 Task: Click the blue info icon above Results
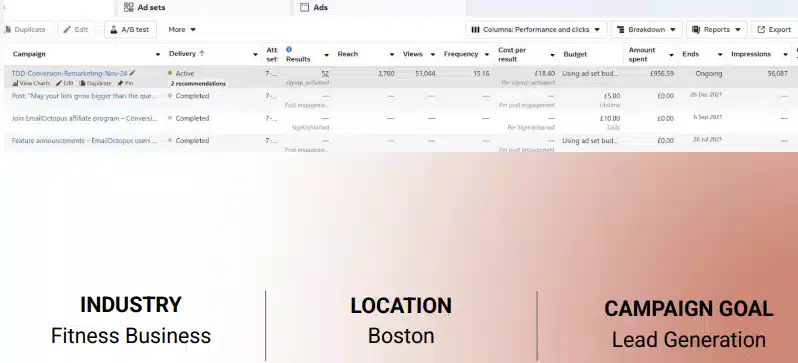point(289,49)
